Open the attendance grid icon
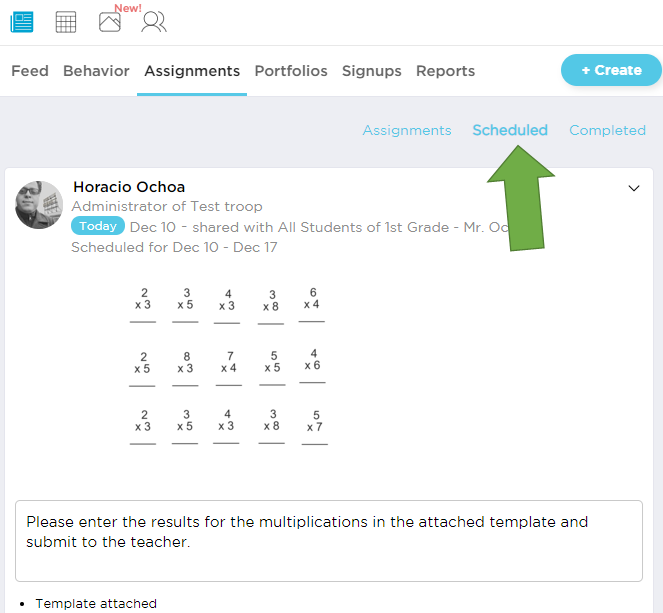 point(66,21)
